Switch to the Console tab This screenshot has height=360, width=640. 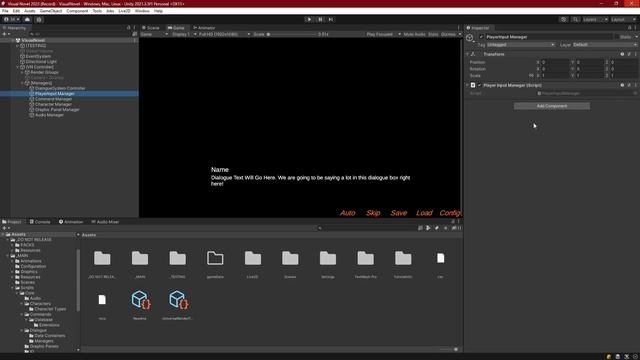tap(40, 222)
